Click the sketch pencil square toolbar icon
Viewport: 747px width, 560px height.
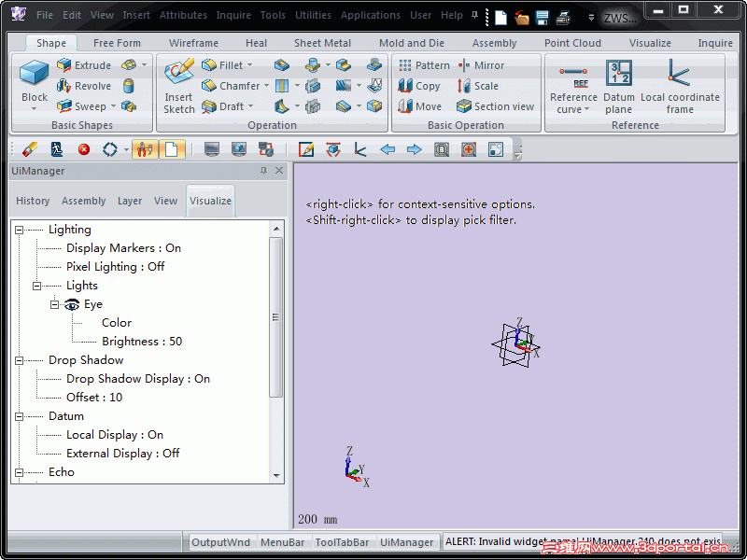[x=306, y=149]
